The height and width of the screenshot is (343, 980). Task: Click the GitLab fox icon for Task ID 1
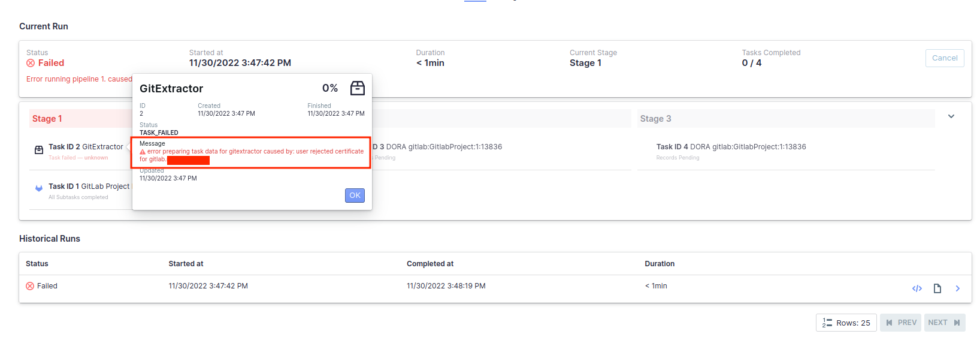pos(39,188)
